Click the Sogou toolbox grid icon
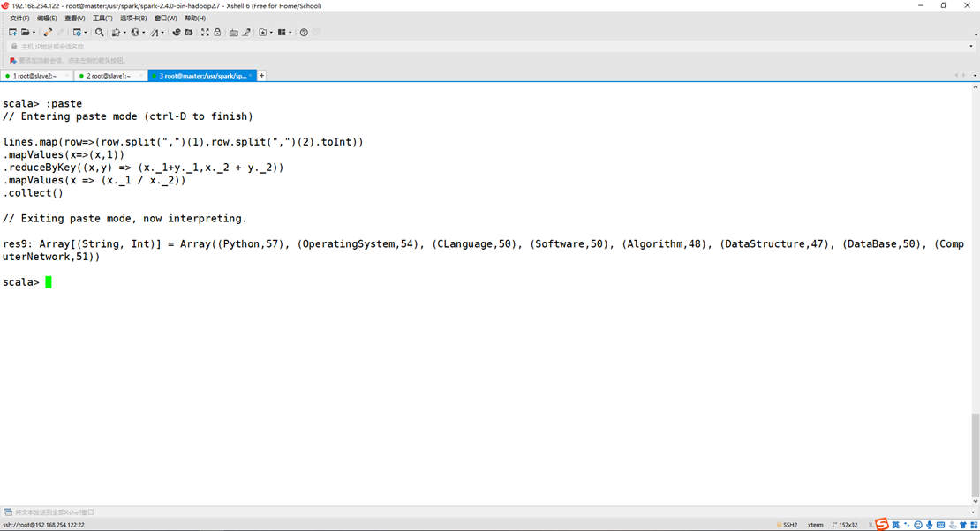980x531 pixels. (975, 525)
